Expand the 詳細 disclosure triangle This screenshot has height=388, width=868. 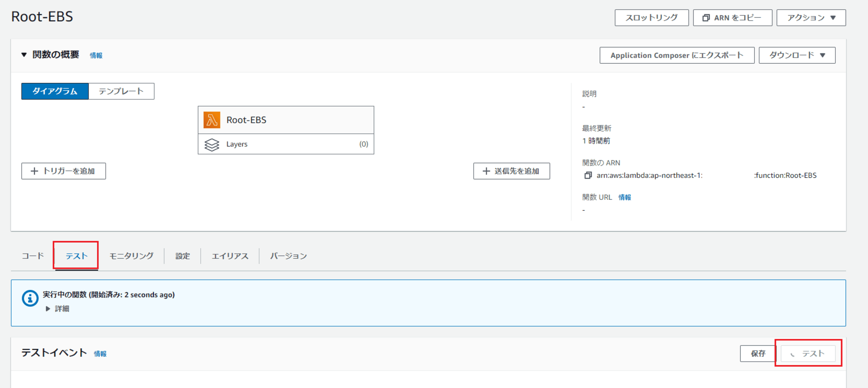(48, 309)
